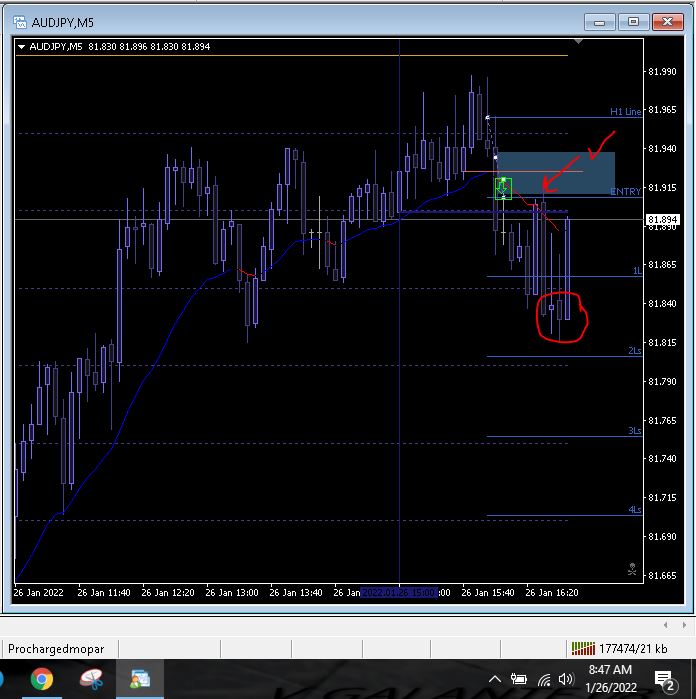Click the 81.990 price scale label
Screen dimensions: 696x699
[x=662, y=71]
